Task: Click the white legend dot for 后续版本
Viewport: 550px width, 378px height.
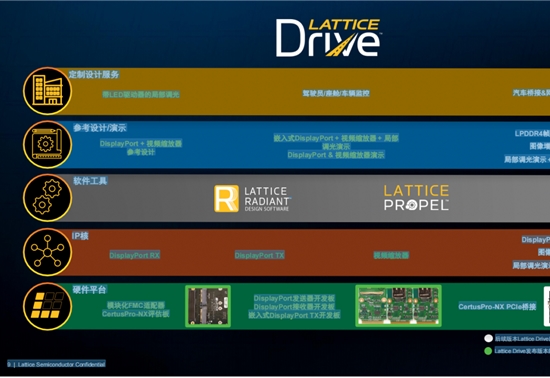Action: [488, 338]
